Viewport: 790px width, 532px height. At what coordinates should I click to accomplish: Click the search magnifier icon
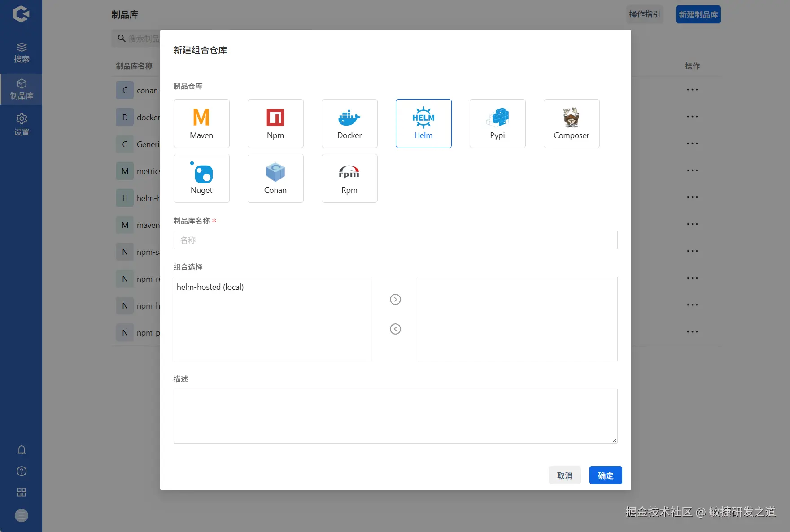(121, 39)
